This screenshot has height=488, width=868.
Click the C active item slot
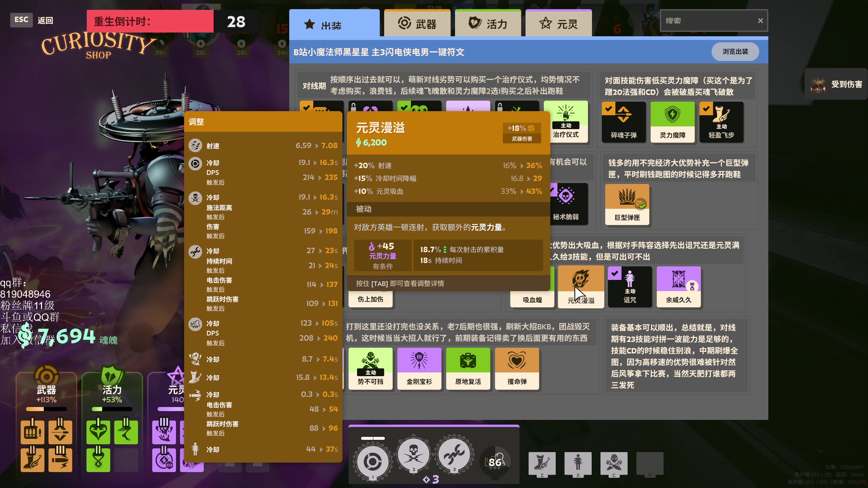[614, 464]
